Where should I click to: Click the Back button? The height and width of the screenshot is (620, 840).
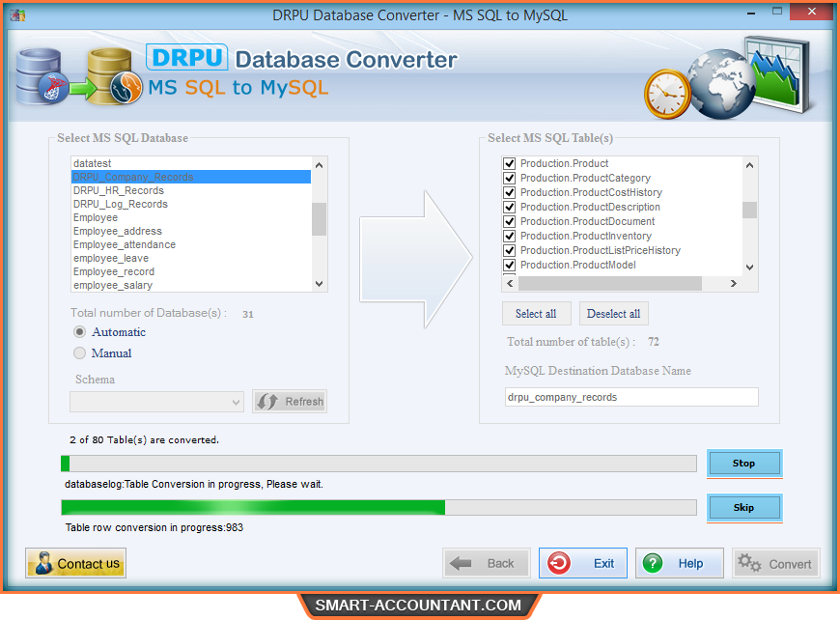tap(487, 563)
